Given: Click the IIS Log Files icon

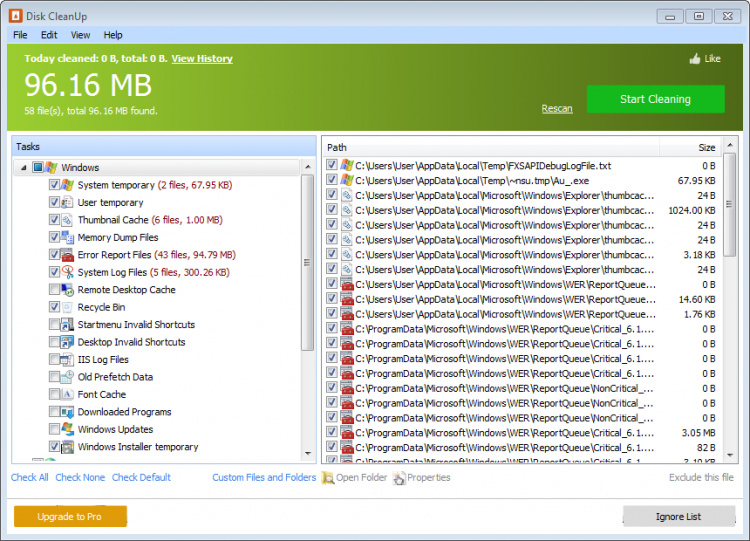Looking at the screenshot, I should [67, 359].
